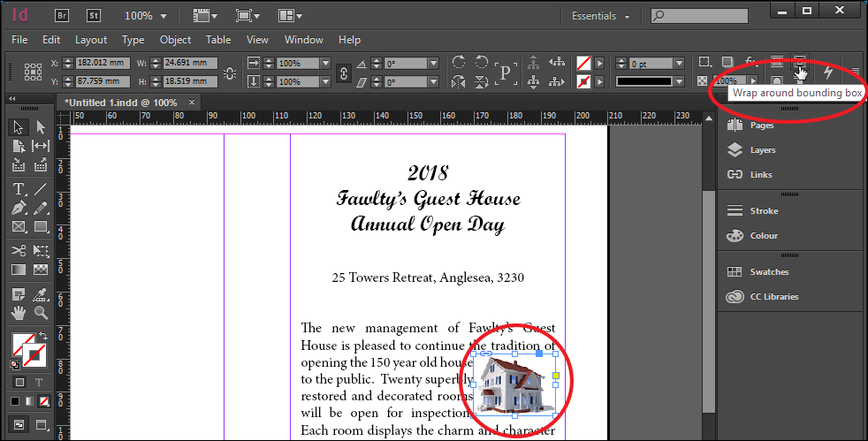
Task: Rotate selection 90° clockwise
Action: coord(459,62)
